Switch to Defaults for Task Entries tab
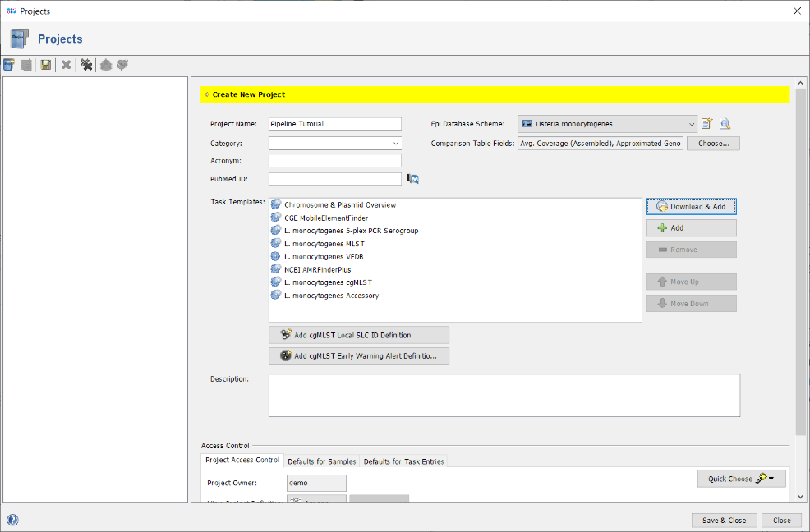The image size is (810, 532). [403, 461]
